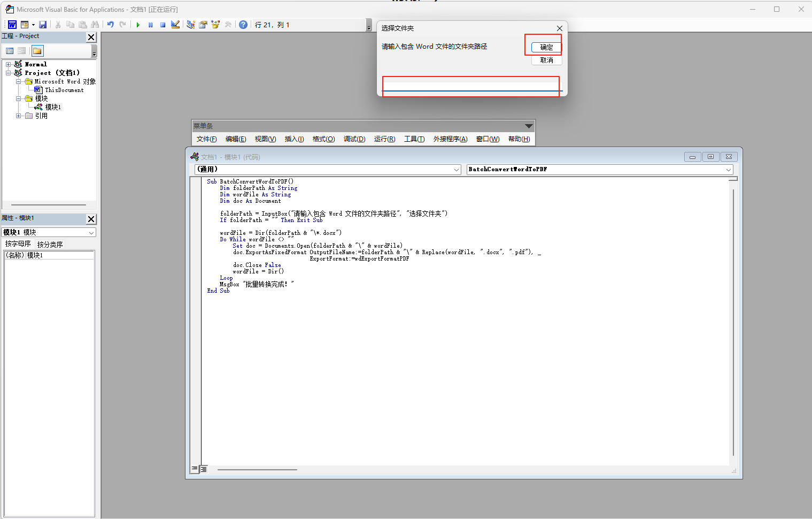812x519 pixels.
Task: Close the 属性 Properties pane
Action: (91, 219)
